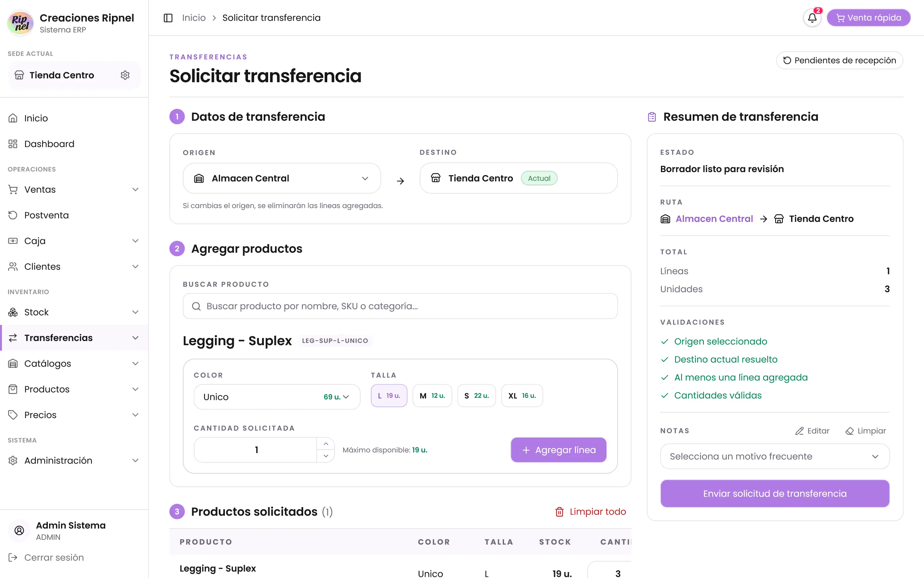Open Pendientes de recepción
The image size is (924, 578).
click(839, 60)
